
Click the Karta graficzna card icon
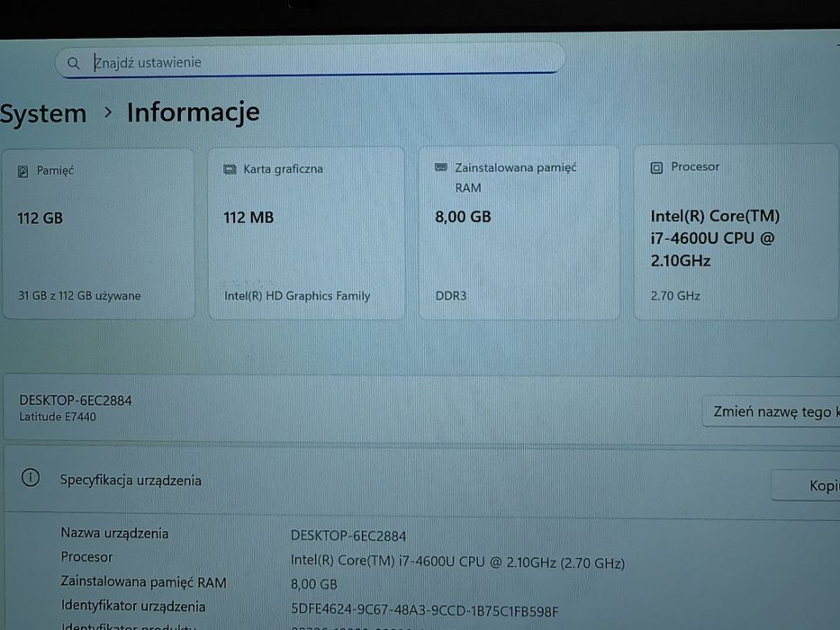pos(230,170)
